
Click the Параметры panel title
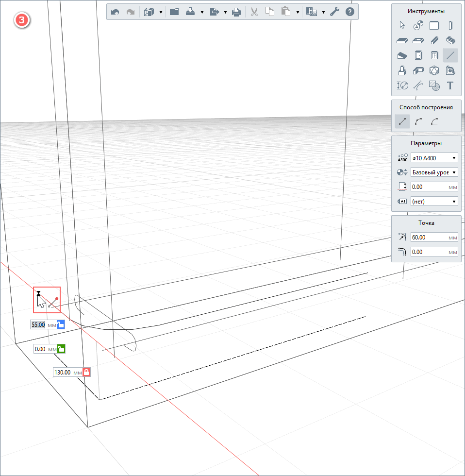[426, 143]
